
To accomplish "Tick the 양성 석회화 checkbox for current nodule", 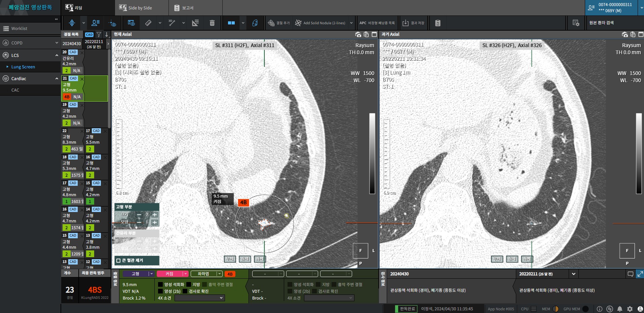I will pos(160,284).
